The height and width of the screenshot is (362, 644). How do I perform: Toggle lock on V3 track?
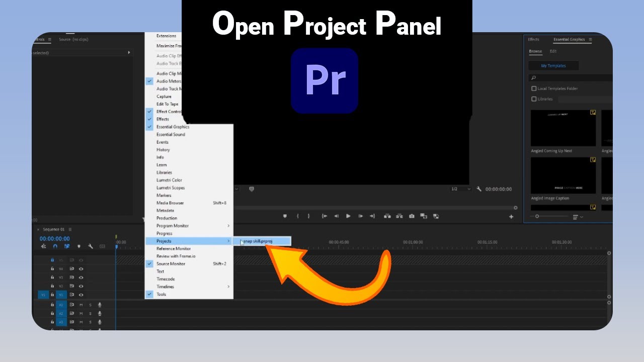[52, 278]
